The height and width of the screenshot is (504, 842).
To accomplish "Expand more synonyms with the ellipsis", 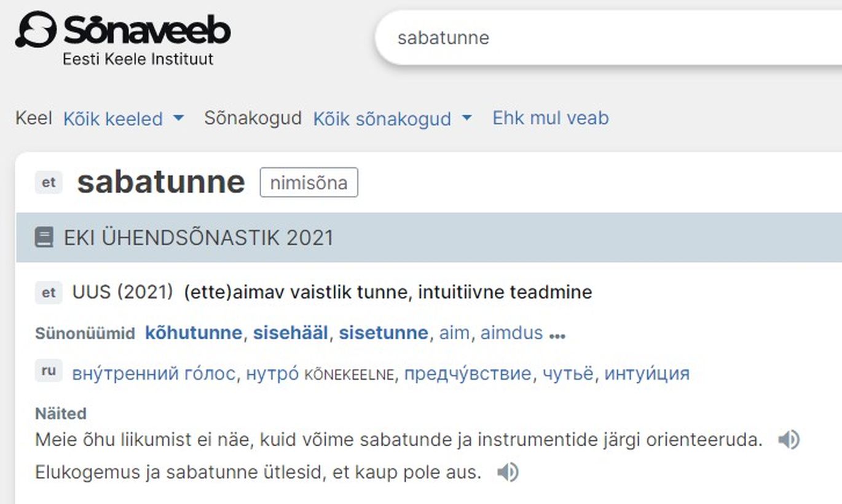I will coord(557,336).
